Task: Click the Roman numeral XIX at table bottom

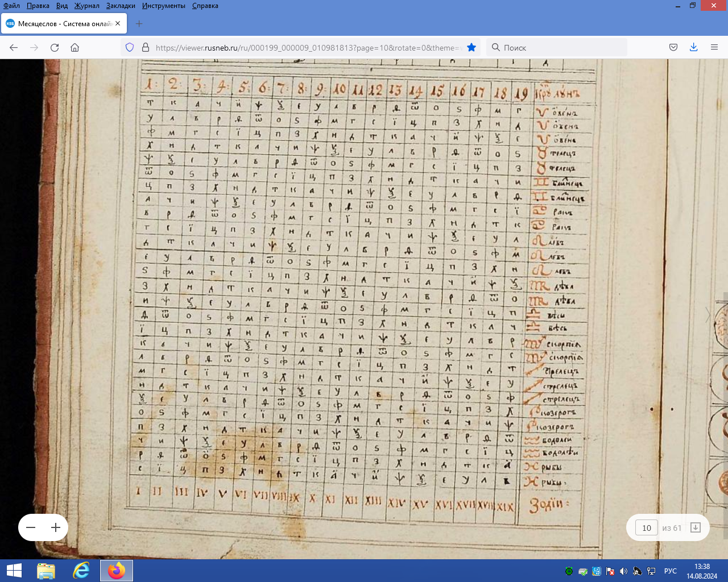Action: pyautogui.click(x=504, y=506)
